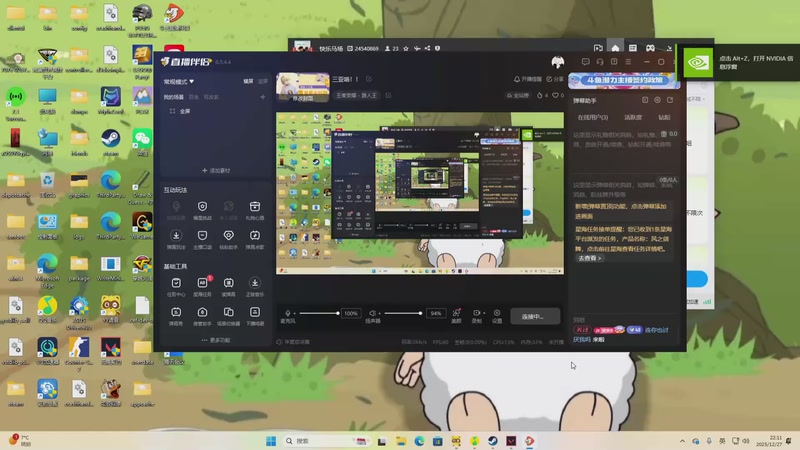Click the message icon in the title bar
The image size is (800, 450).
(x=586, y=62)
